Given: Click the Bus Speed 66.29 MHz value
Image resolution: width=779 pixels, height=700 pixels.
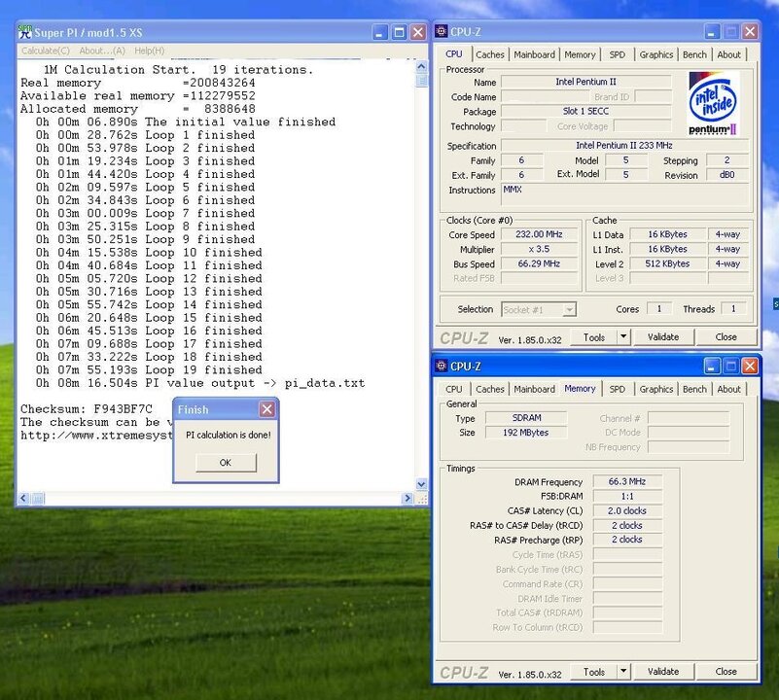Looking at the screenshot, I should [x=539, y=263].
